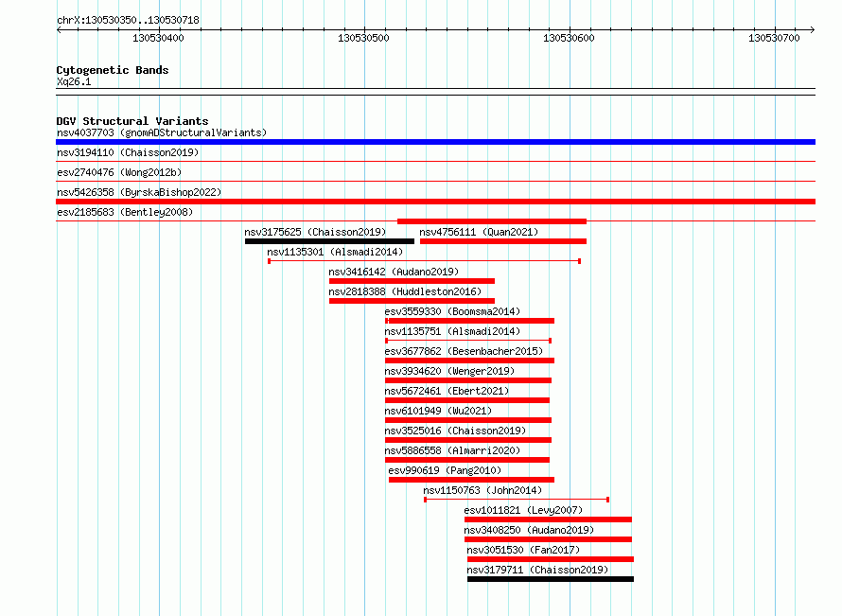Image resolution: width=842 pixels, height=616 pixels.
Task: Open the nsv3934620 (Wenger2019) label
Action: click(449, 371)
